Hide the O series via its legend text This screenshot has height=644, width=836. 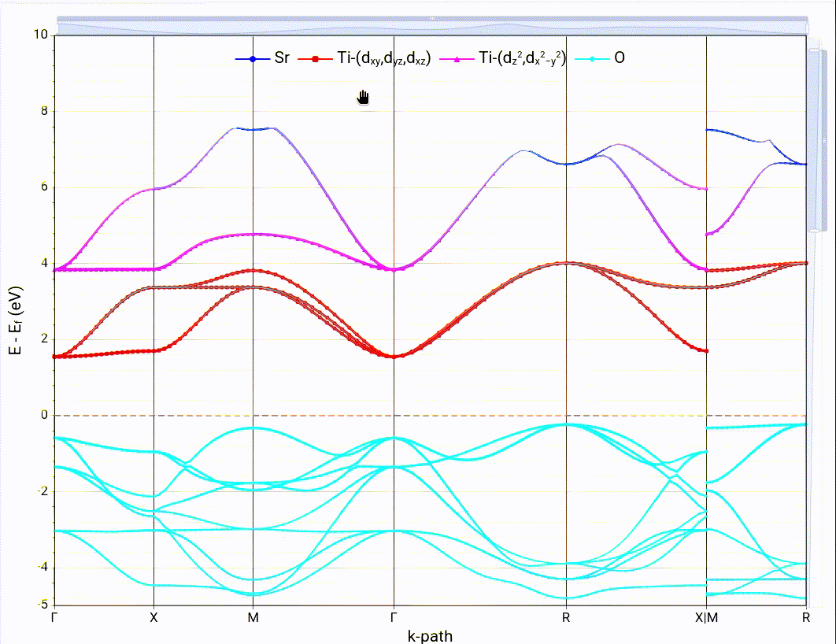point(620,59)
